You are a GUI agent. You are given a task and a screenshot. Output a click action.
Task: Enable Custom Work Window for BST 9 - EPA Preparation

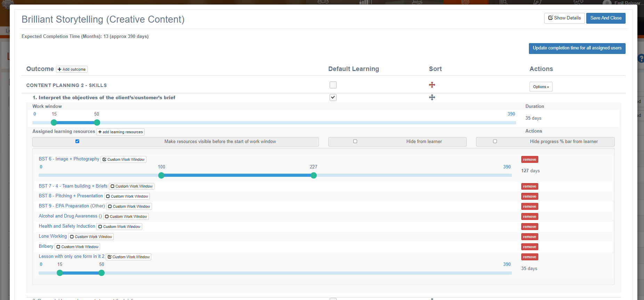coord(129,206)
